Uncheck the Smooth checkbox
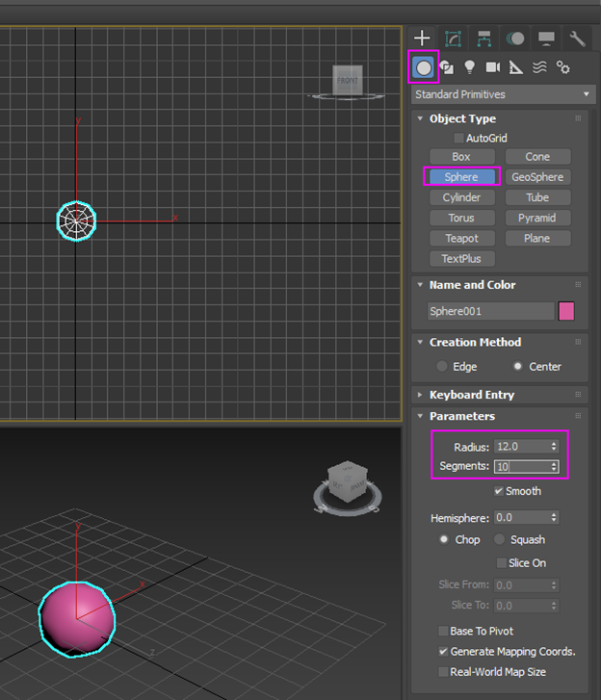 point(499,491)
